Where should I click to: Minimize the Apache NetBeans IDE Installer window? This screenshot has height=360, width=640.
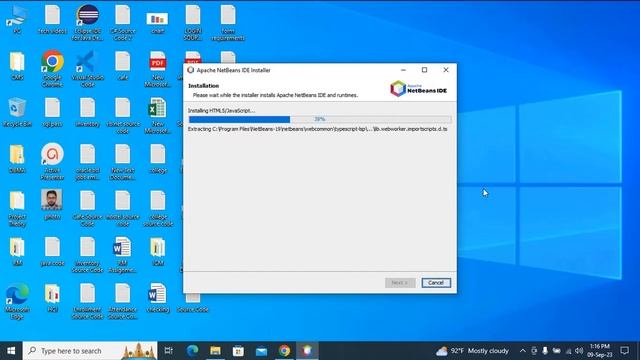403,70
